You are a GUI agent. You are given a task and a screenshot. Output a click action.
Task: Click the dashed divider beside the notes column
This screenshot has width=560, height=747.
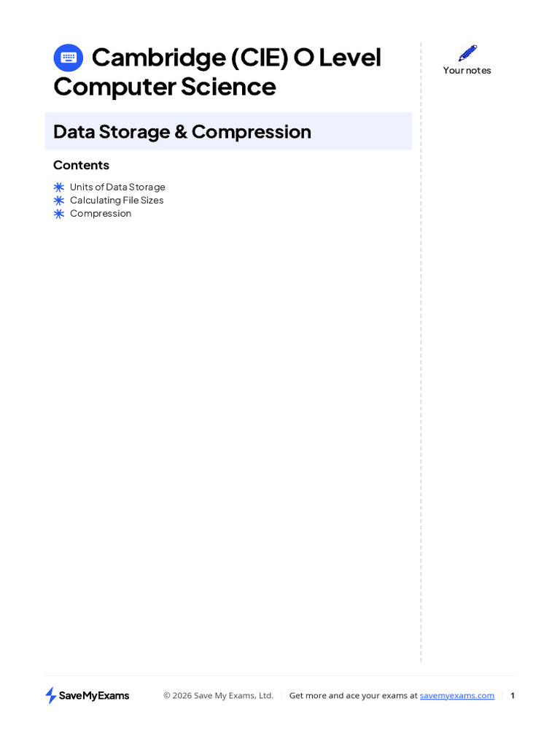point(421,365)
